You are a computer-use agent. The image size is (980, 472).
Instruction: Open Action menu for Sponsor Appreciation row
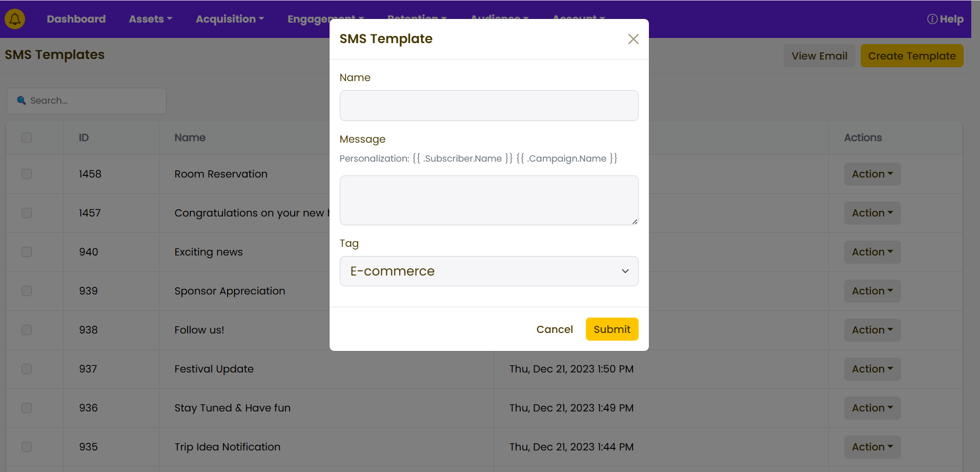[872, 291]
